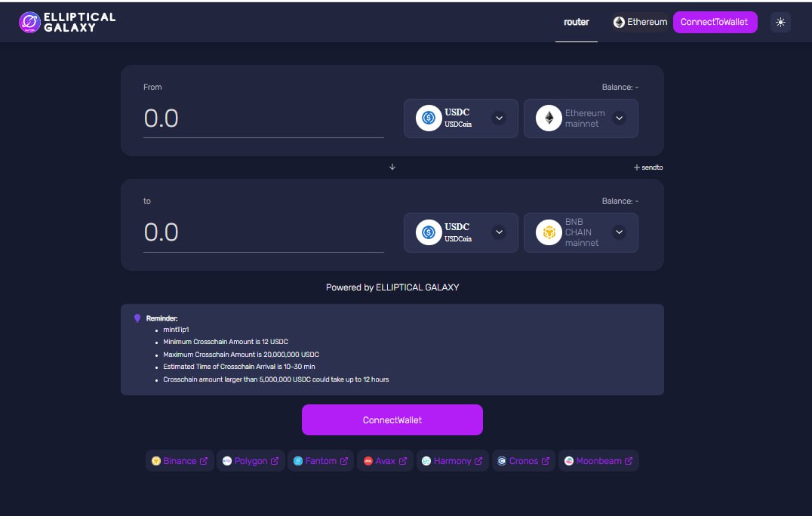Click the Reminder: heading text
The height and width of the screenshot is (516, 812).
(162, 318)
